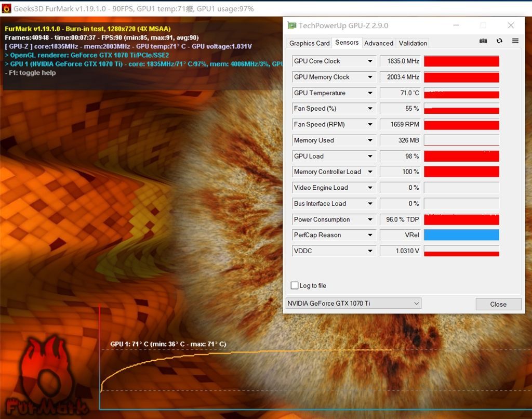Go to the Validation tab
Viewport: 532px width, 419px height.
click(413, 43)
